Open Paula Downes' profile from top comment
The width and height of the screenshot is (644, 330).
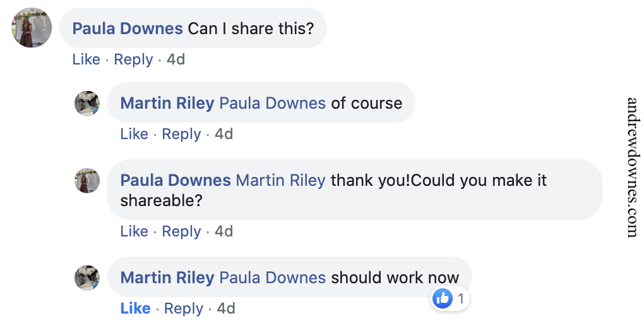click(128, 28)
